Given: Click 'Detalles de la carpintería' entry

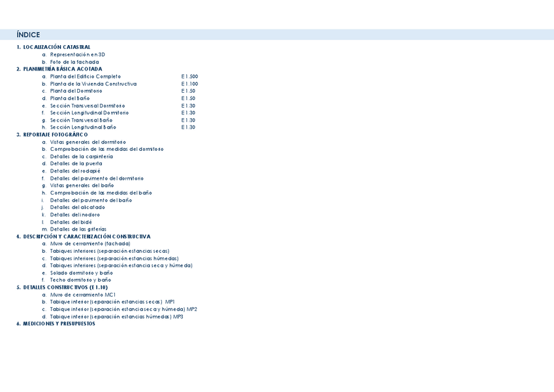Looking at the screenshot, I should pyautogui.click(x=81, y=157).
